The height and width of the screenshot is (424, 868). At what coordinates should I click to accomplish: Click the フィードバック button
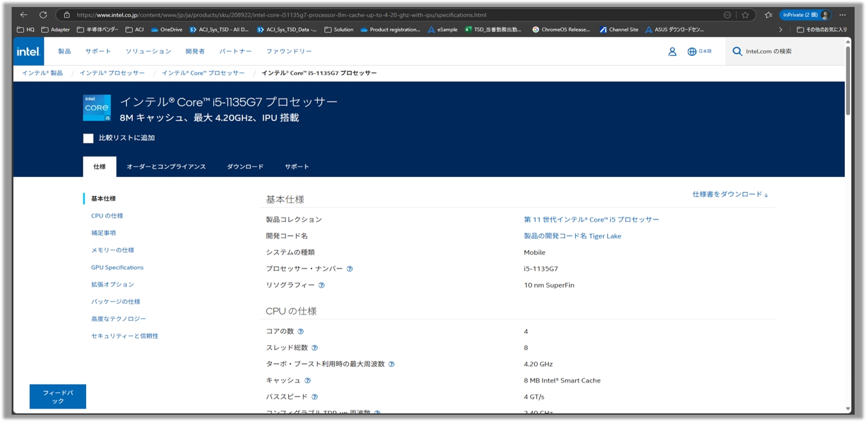coord(58,397)
